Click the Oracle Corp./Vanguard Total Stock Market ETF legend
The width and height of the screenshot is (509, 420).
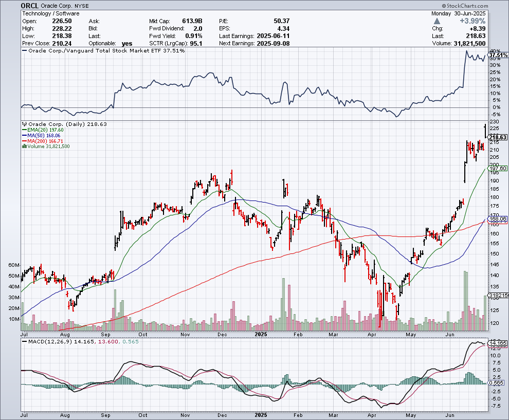pyautogui.click(x=103, y=50)
